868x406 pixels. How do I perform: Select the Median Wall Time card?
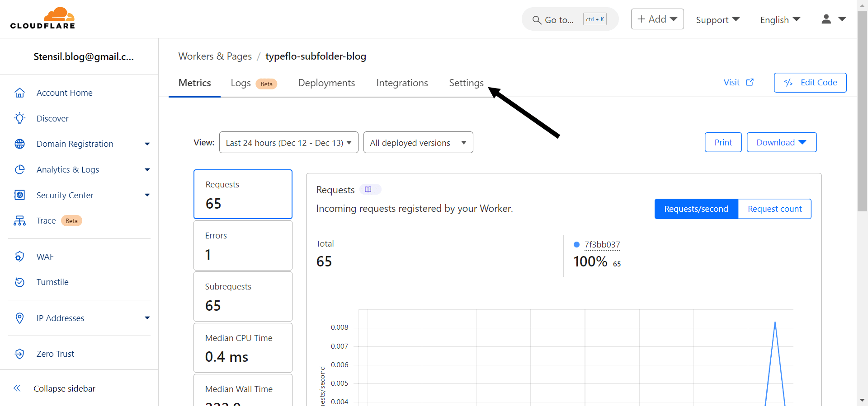point(243,390)
